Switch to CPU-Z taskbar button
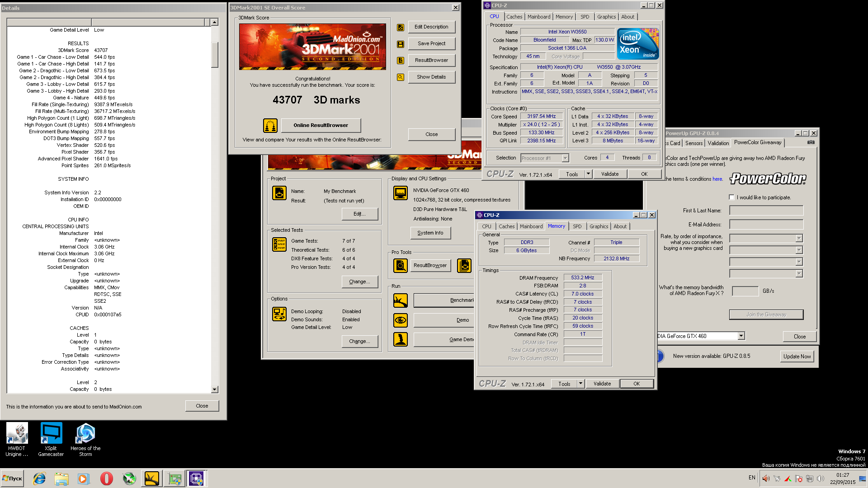The image size is (868, 488). pyautogui.click(x=196, y=479)
